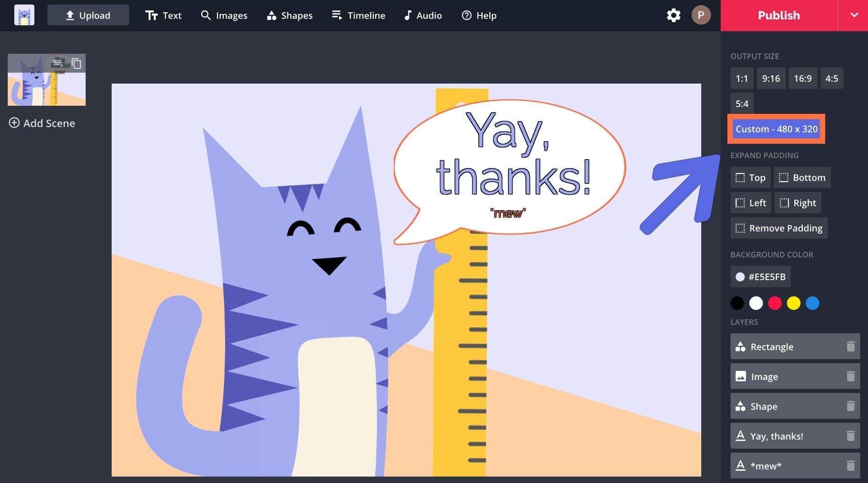The width and height of the screenshot is (868, 483).
Task: Delete the Rectangle layer with trash icon
Action: click(x=850, y=347)
